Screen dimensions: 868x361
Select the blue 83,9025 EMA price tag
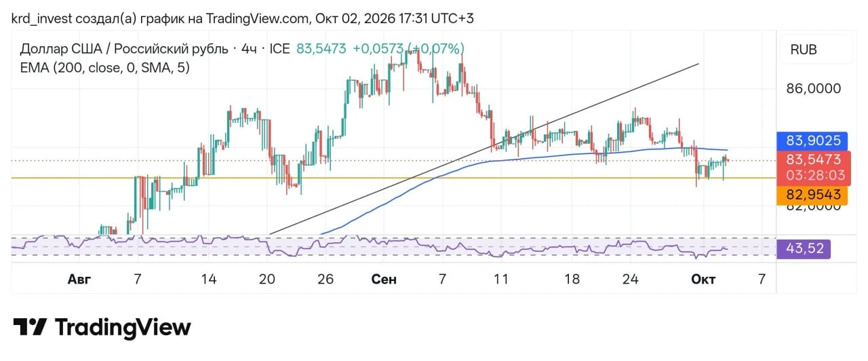pyautogui.click(x=813, y=140)
